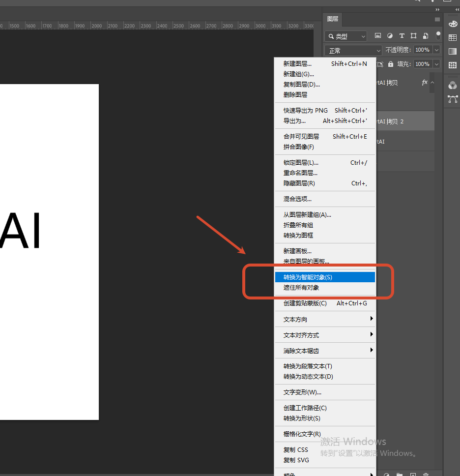Collapse the Layers panel with double-right arrows

[437, 10]
